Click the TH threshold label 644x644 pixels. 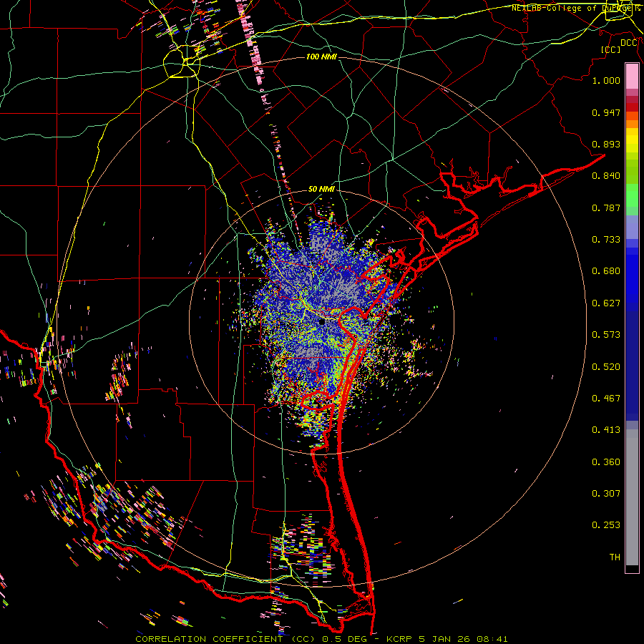tap(615, 557)
